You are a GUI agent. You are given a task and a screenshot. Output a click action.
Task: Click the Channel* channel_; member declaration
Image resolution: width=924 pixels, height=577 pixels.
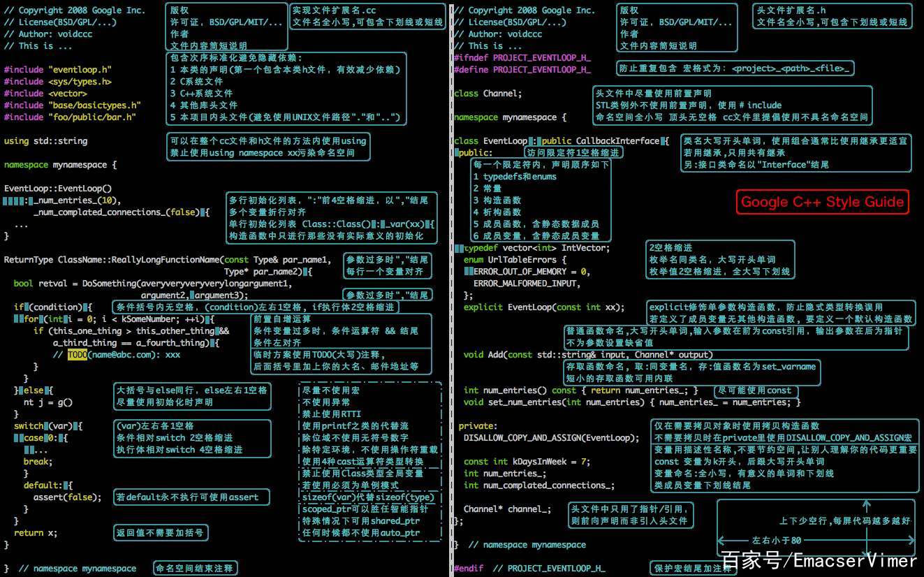(x=507, y=509)
